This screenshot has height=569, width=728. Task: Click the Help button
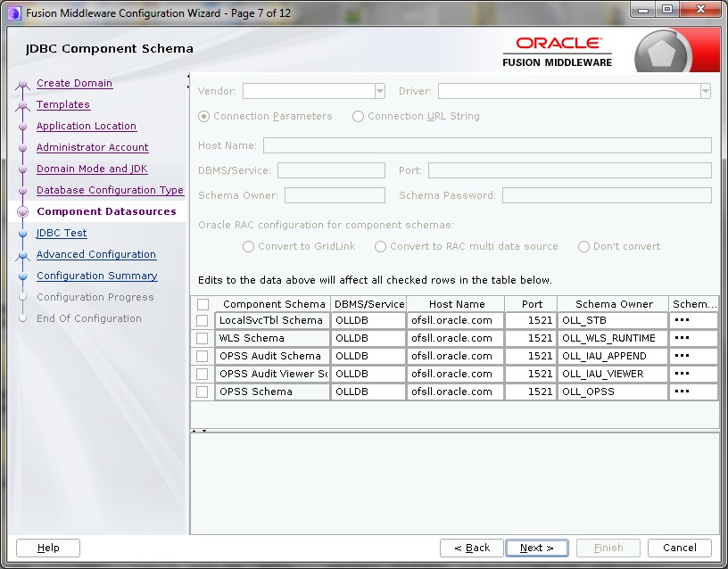48,548
